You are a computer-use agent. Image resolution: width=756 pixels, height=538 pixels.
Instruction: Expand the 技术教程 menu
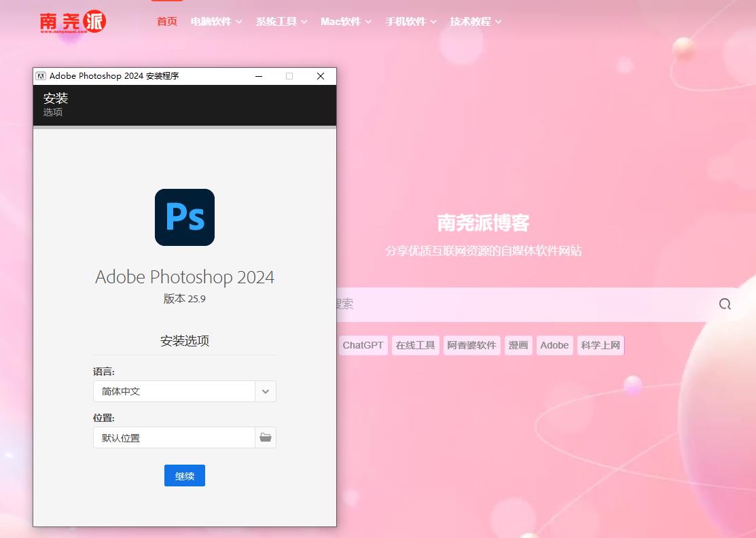click(475, 22)
